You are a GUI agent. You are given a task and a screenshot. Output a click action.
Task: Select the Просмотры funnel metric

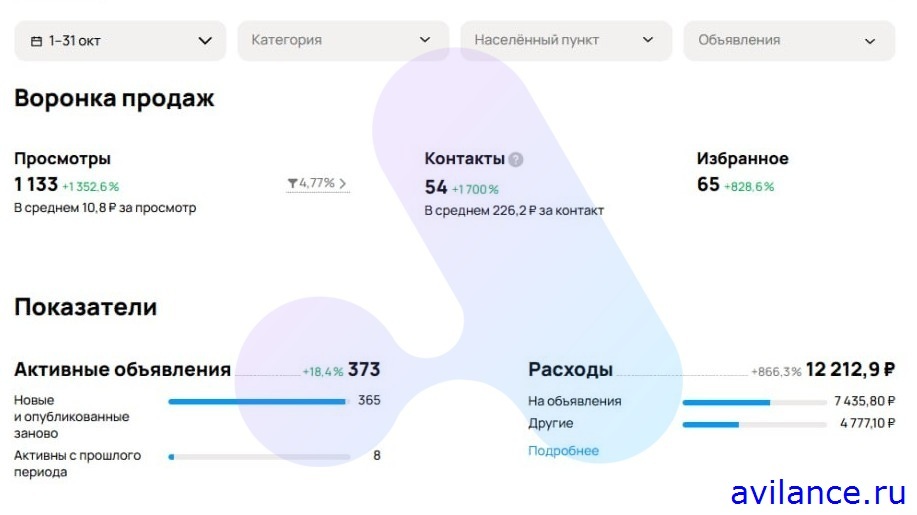point(62,159)
